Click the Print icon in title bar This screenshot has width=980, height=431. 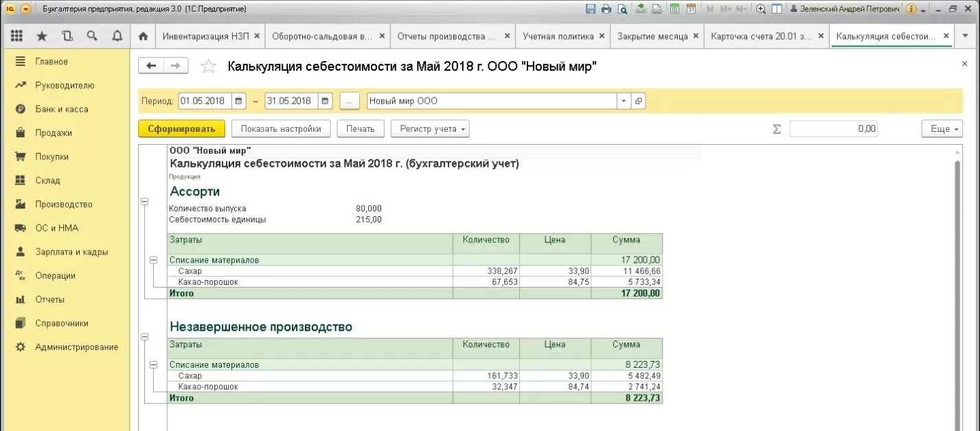606,9
